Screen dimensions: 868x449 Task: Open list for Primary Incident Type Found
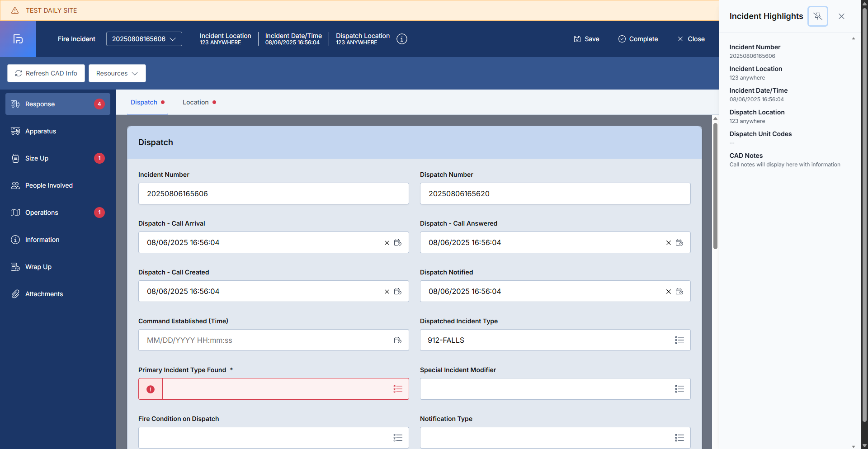pos(398,389)
